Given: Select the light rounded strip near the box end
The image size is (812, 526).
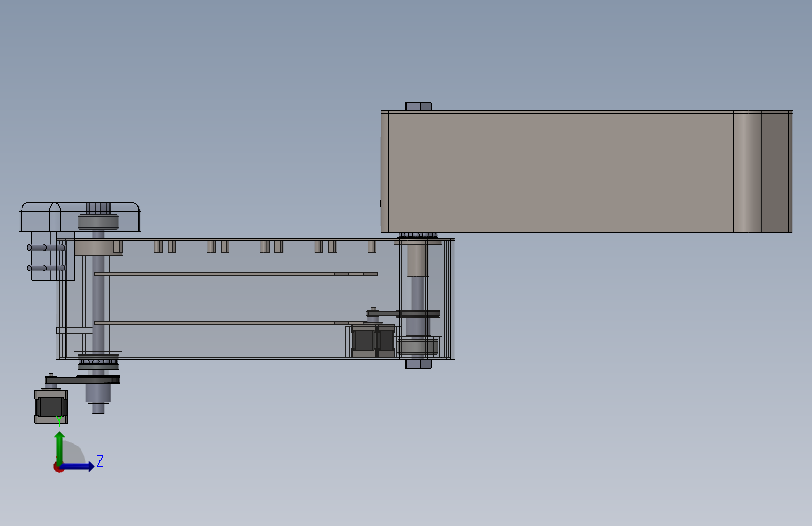Looking at the screenshot, I should [747, 172].
